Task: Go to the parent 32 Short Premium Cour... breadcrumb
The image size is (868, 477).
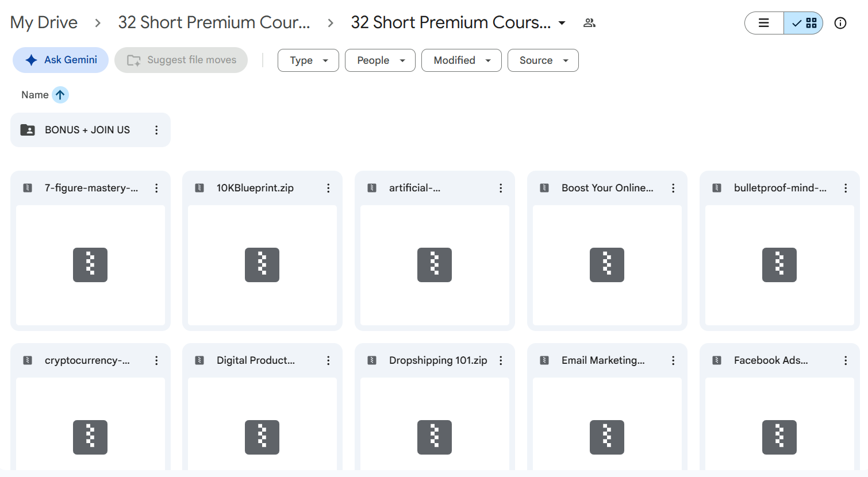Action: 214,22
